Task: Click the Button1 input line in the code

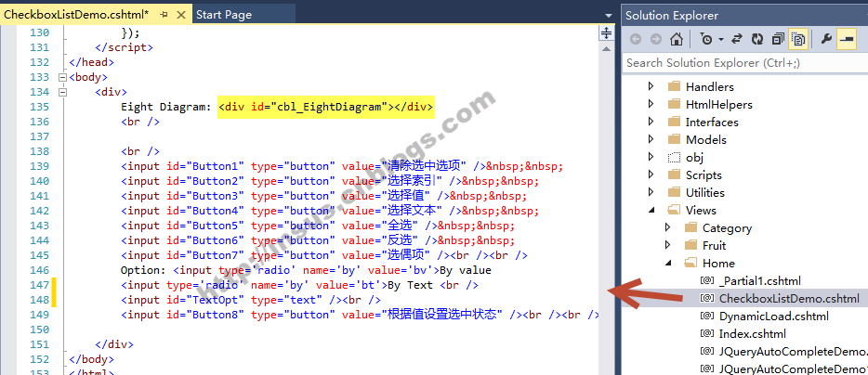Action: (x=342, y=166)
